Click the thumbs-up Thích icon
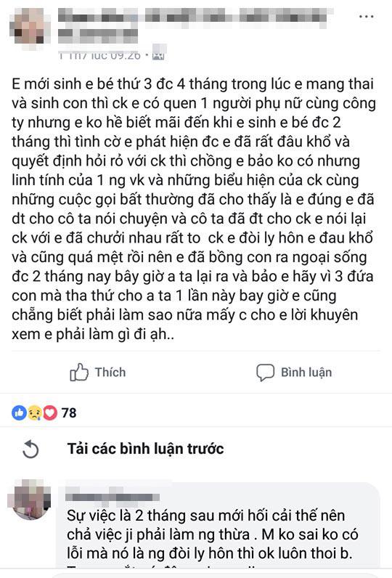The height and width of the screenshot is (578, 392). [79, 373]
